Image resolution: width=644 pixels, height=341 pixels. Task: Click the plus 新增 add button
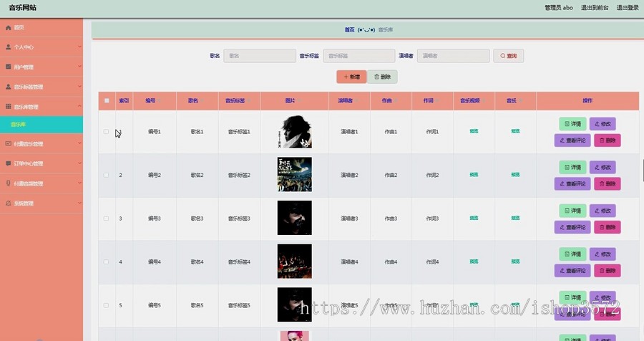tap(351, 77)
